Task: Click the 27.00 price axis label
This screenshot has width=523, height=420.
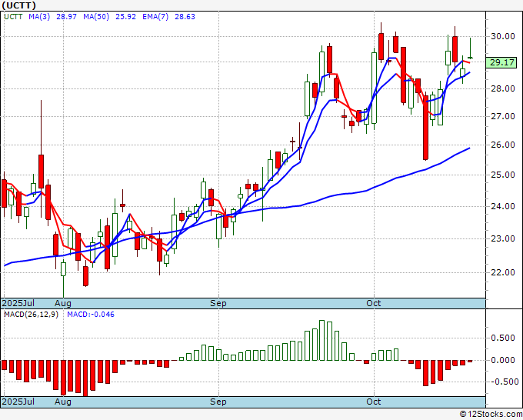Action: coord(503,116)
